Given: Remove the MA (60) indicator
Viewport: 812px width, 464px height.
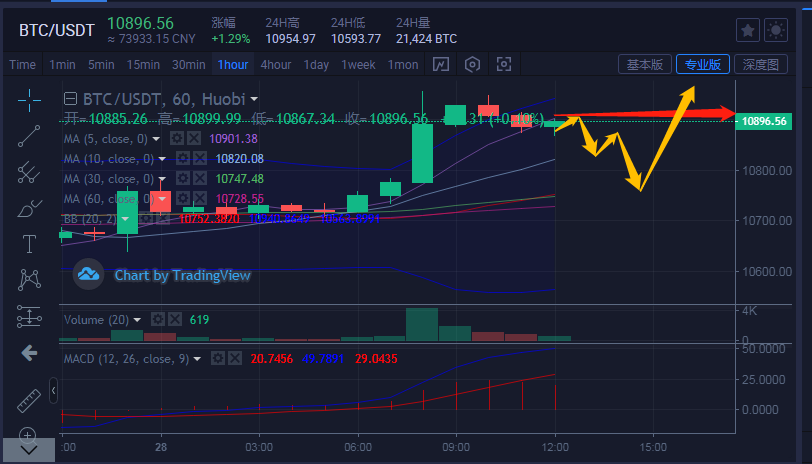Looking at the screenshot, I should click(x=200, y=198).
